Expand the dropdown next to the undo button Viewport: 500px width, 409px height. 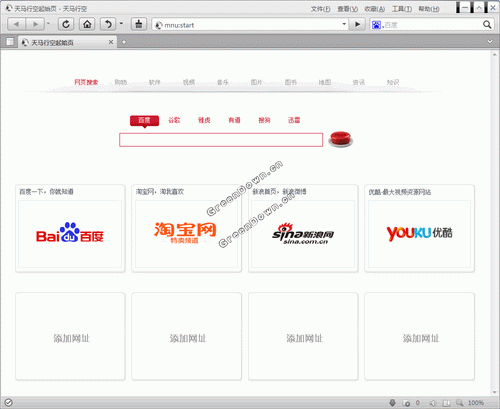click(121, 24)
